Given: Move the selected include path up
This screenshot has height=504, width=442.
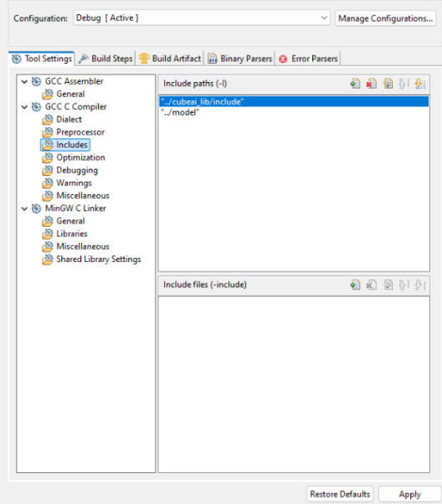Looking at the screenshot, I should click(x=403, y=84).
